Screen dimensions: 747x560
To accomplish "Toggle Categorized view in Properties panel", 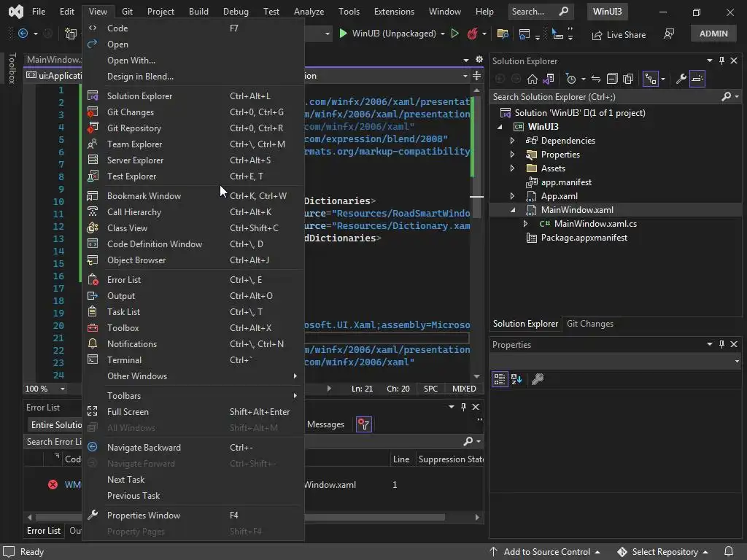I will point(499,379).
